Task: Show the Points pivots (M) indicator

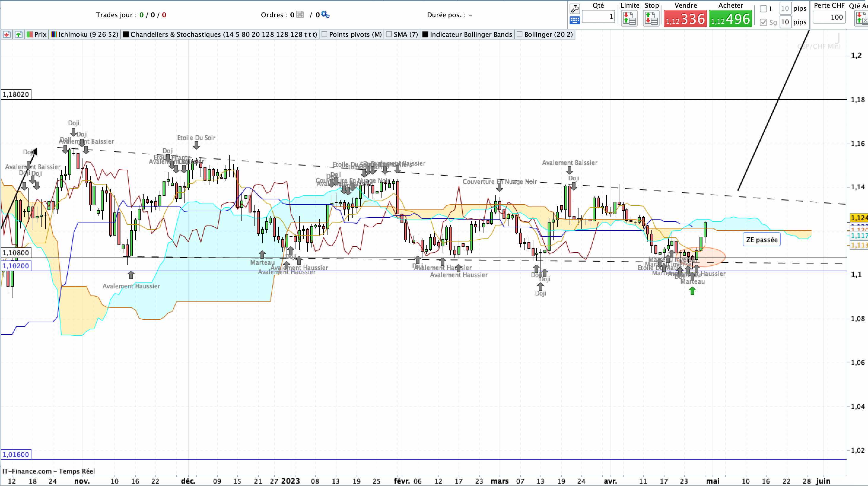Action: tap(352, 34)
